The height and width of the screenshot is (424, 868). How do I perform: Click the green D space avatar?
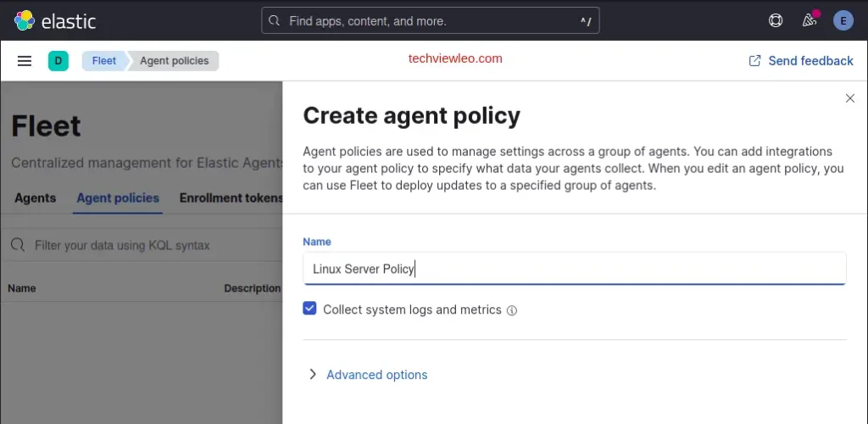point(58,60)
